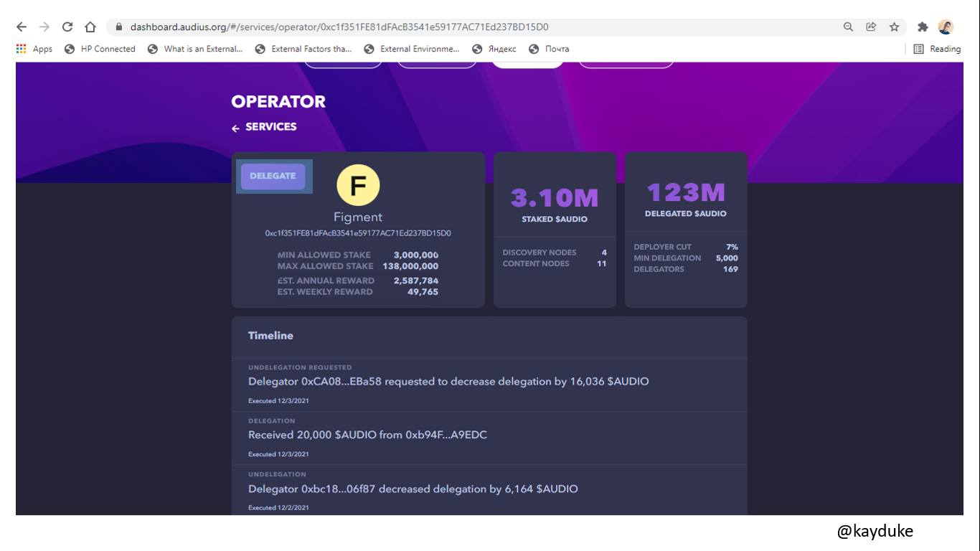Select the operator wallet address 0xc1f351FE...
This screenshot has width=980, height=551.
[x=358, y=233]
